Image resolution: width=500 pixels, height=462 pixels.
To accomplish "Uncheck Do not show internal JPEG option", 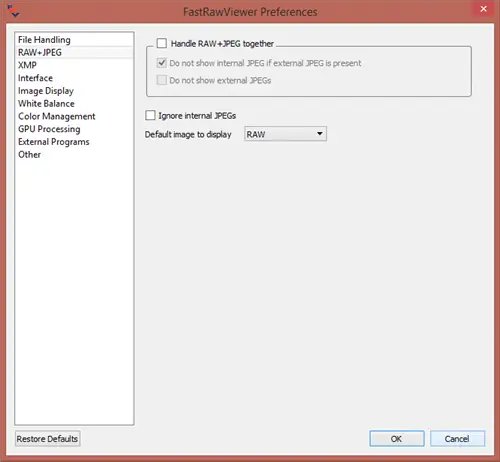I will [x=162, y=63].
